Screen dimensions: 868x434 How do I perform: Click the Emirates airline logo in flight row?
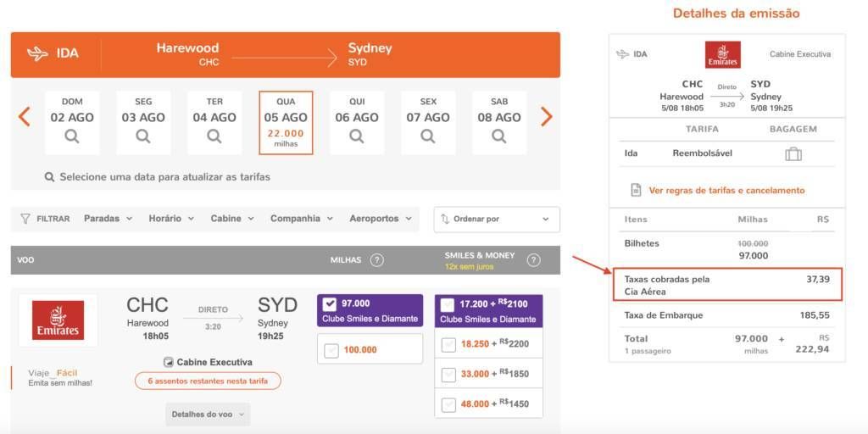point(58,320)
